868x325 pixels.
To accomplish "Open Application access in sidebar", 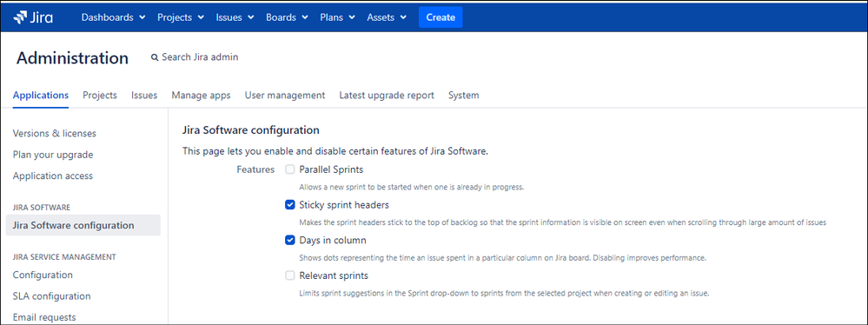I will [x=53, y=176].
